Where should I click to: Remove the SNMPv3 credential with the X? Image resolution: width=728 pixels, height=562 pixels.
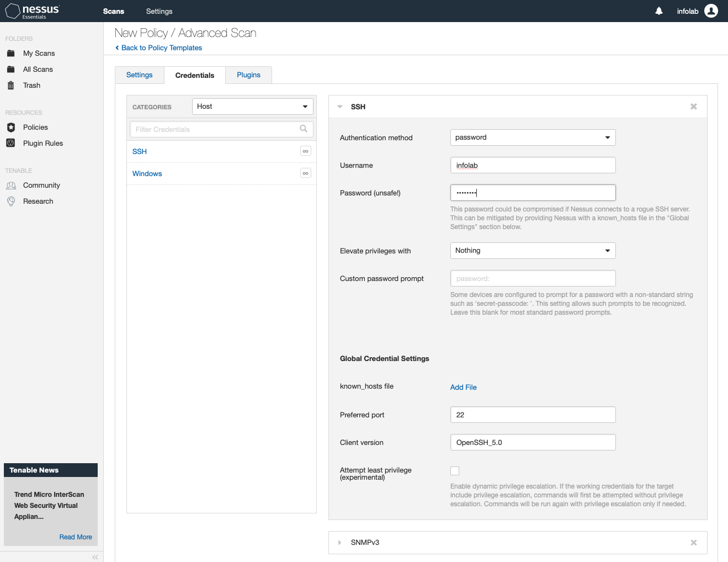click(694, 543)
